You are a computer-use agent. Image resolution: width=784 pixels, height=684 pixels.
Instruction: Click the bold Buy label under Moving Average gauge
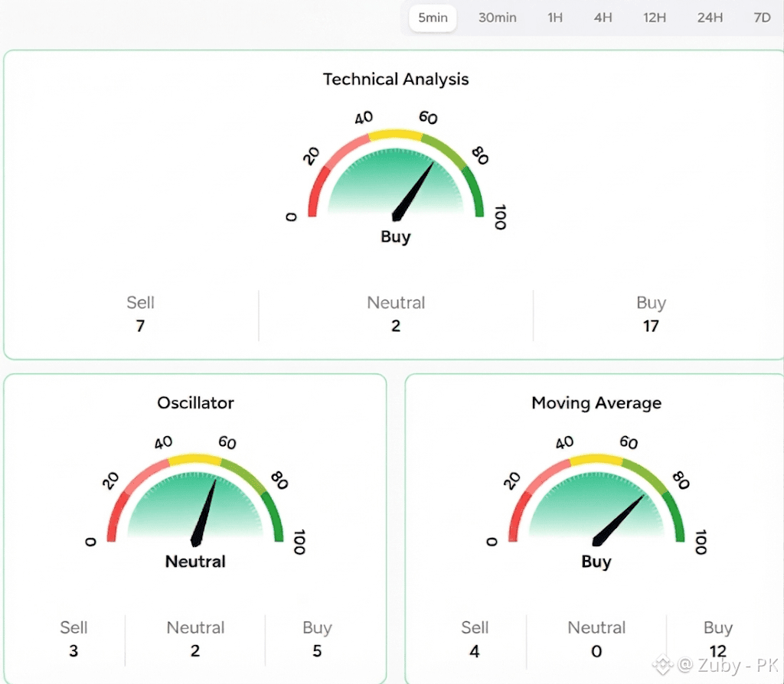click(596, 562)
